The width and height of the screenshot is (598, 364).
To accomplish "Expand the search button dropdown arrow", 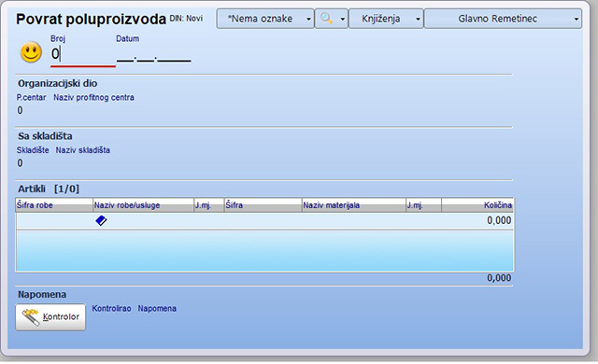I will 343,19.
